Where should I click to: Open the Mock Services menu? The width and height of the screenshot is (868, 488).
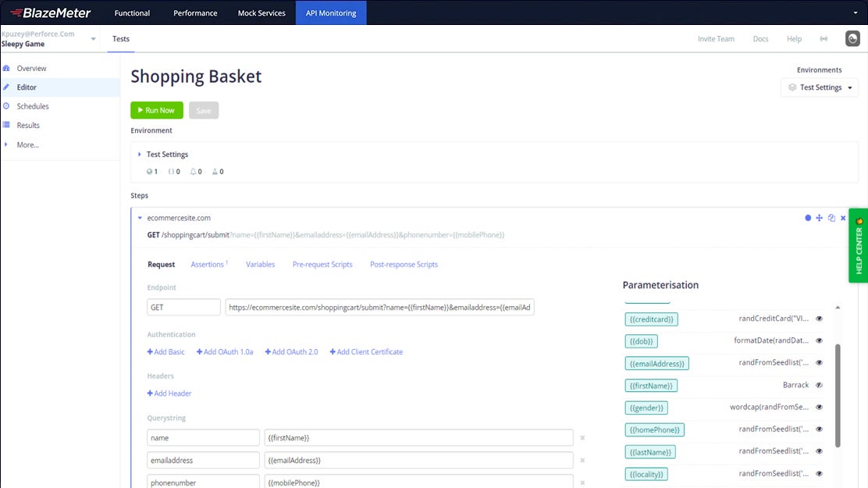(261, 12)
